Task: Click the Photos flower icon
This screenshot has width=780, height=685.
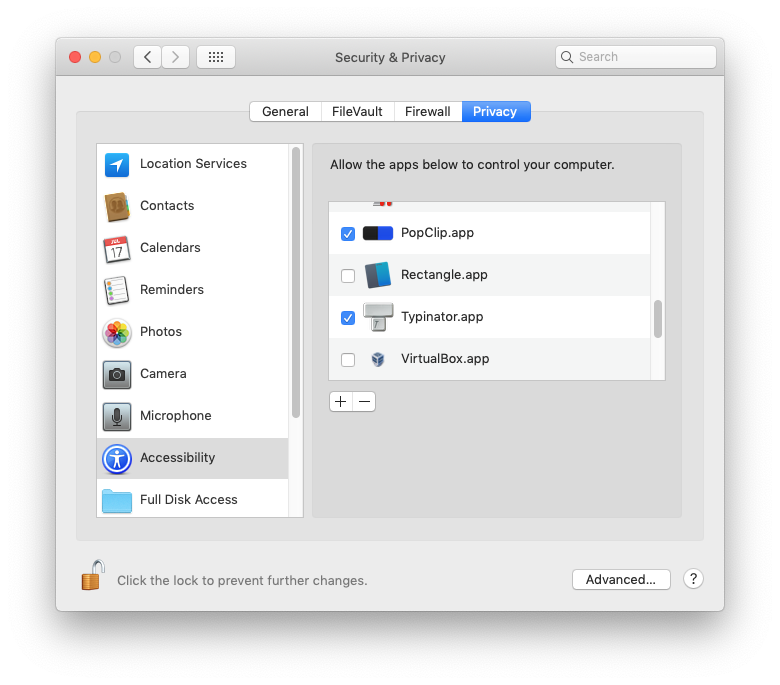Action: pos(117,332)
